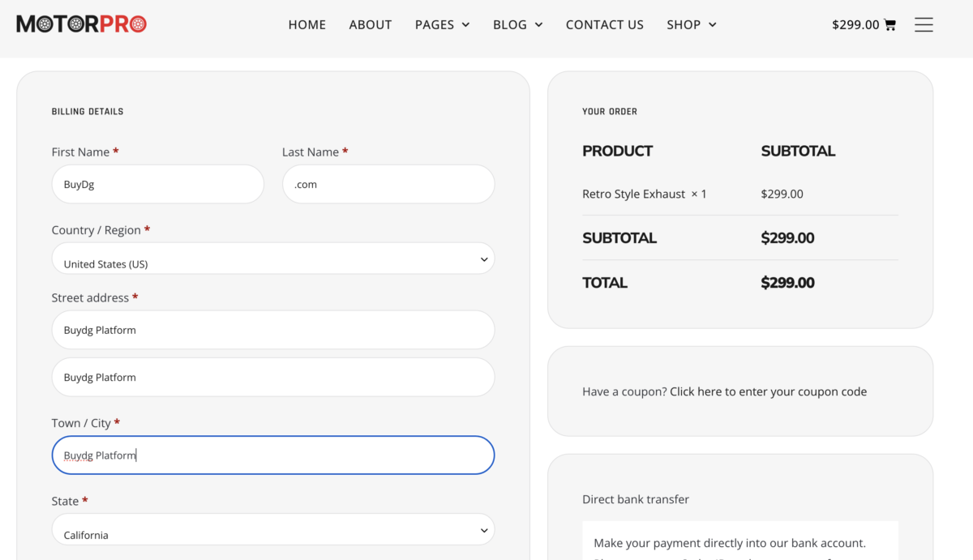
Task: Open the CONTACT US page
Action: tap(604, 25)
